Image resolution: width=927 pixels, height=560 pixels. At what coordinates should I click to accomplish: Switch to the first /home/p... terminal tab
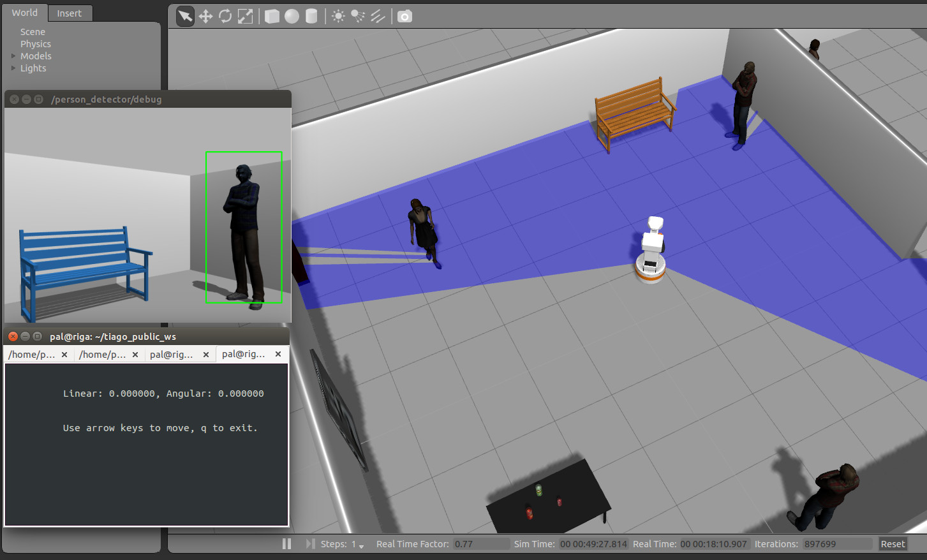pos(32,355)
